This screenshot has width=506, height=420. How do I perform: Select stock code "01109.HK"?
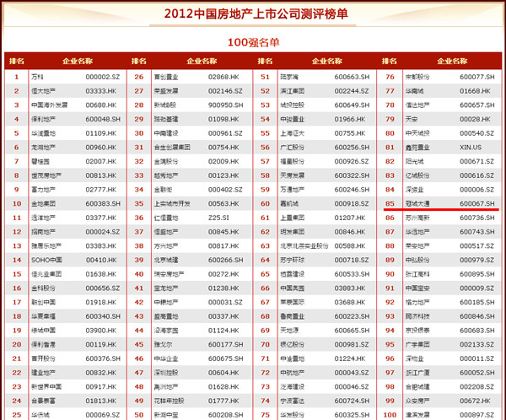[100, 133]
